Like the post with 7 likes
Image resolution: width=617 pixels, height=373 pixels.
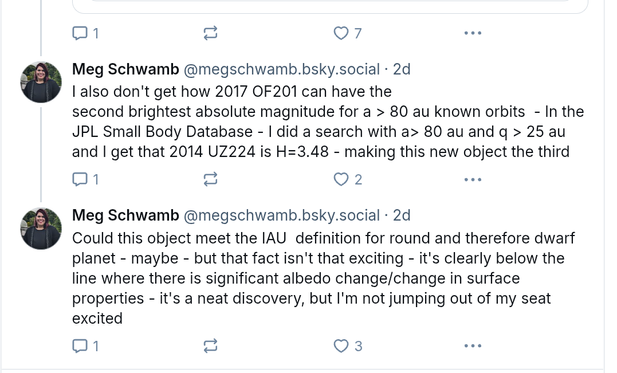click(347, 33)
